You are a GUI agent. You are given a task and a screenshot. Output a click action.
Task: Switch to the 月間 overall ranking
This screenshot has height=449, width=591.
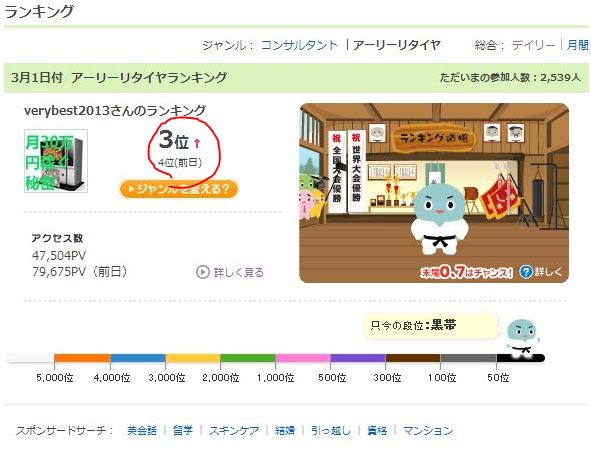coord(577,45)
